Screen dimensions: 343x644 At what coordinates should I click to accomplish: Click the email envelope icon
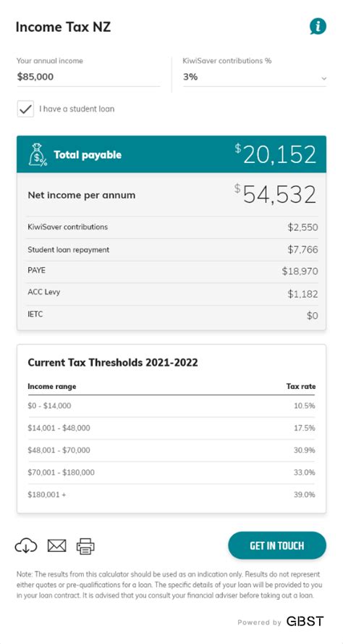(x=56, y=545)
